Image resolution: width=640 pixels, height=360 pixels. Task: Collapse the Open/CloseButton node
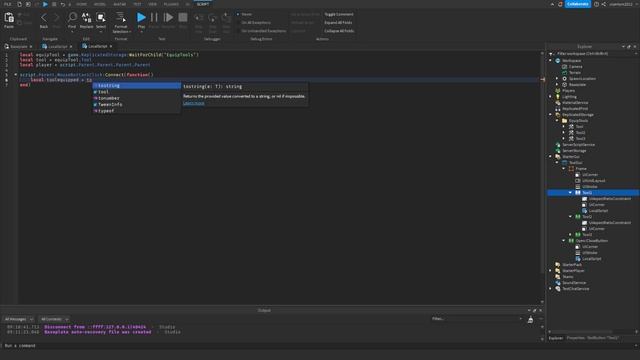(564, 240)
